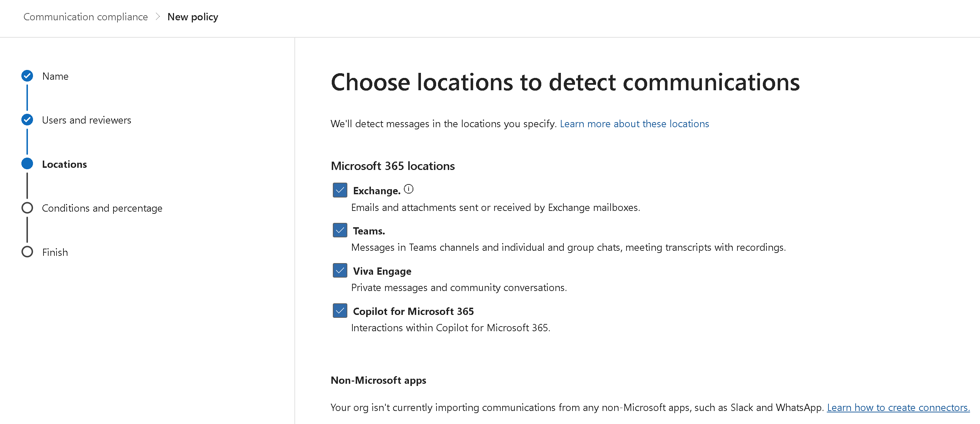Select the Name wizard step

coord(55,76)
